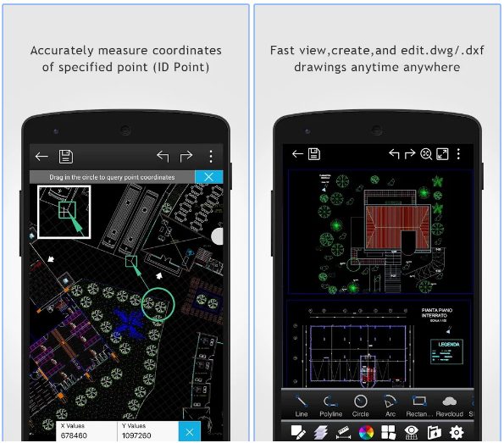
Task: Open the measure ruler tool
Action: click(x=343, y=432)
